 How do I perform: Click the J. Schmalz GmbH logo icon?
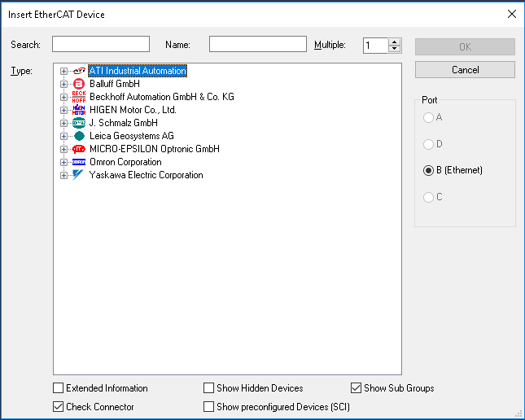79,123
